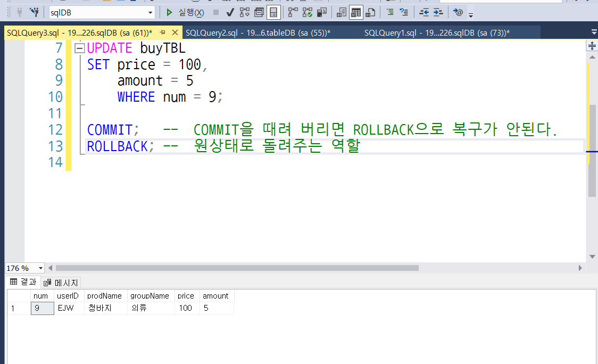Click the prodName column header

106,296
